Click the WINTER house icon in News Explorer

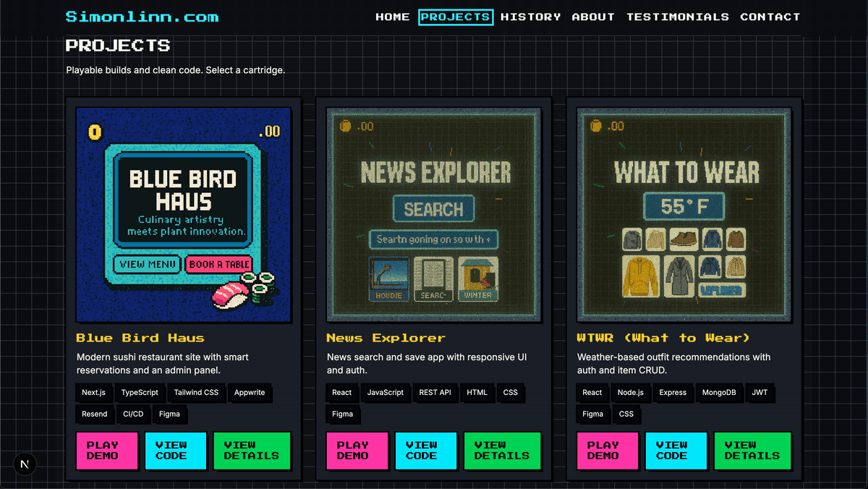(x=478, y=278)
